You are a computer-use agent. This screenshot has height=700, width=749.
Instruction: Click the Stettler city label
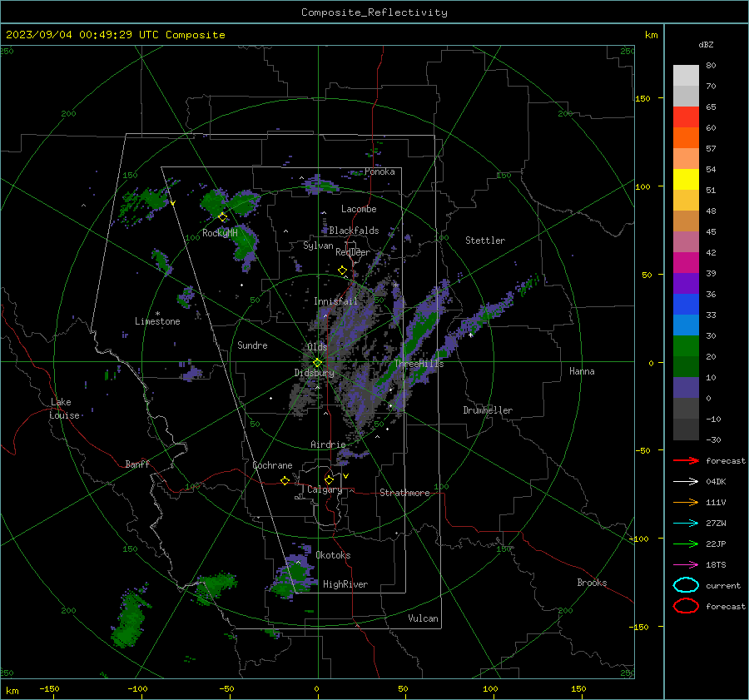pyautogui.click(x=485, y=241)
